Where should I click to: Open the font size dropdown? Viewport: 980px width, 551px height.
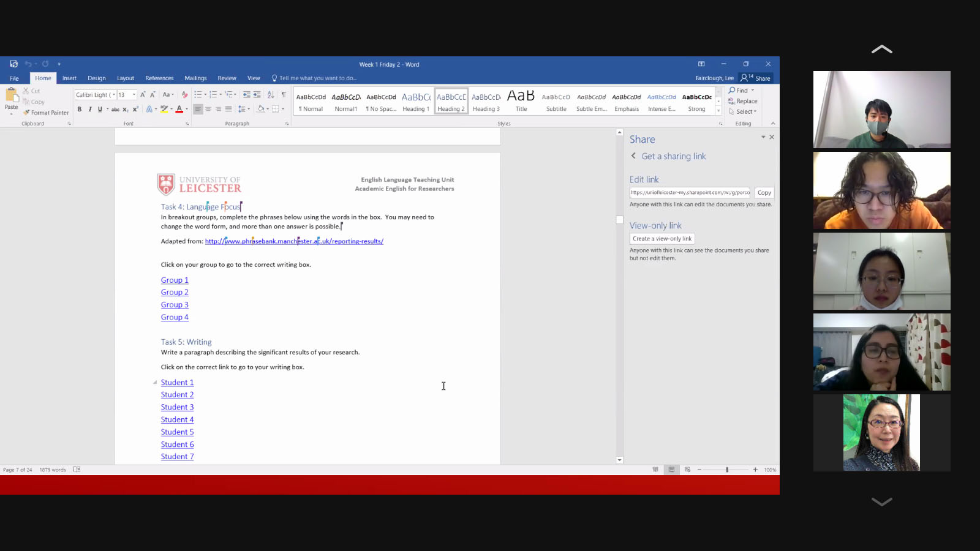point(134,95)
